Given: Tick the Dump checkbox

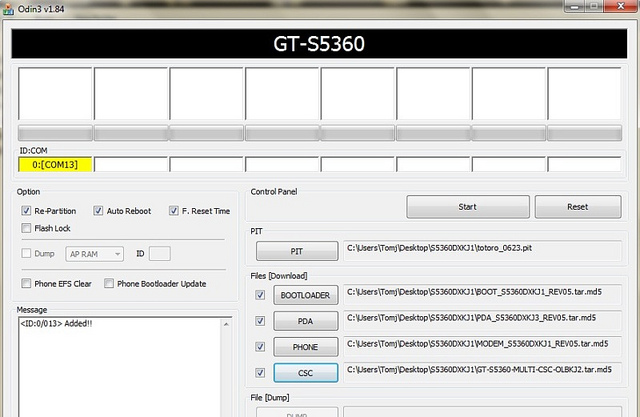Looking at the screenshot, I should [26, 253].
